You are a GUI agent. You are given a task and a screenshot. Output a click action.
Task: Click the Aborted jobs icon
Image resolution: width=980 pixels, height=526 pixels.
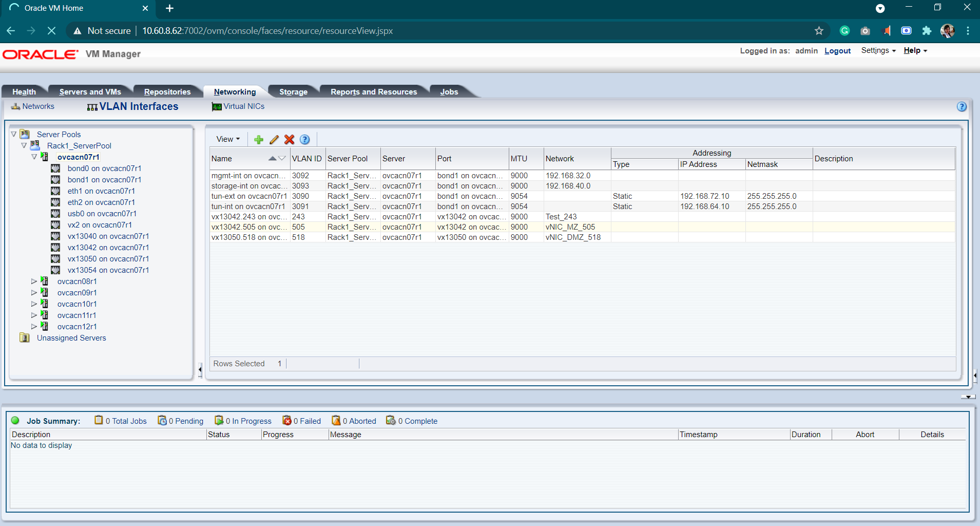point(336,420)
